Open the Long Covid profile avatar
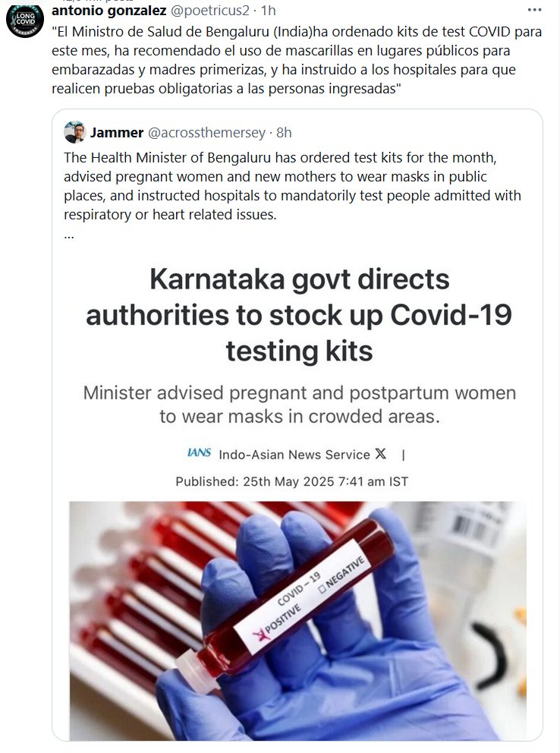Viewport: 560px width, 753px height. pyautogui.click(x=24, y=19)
